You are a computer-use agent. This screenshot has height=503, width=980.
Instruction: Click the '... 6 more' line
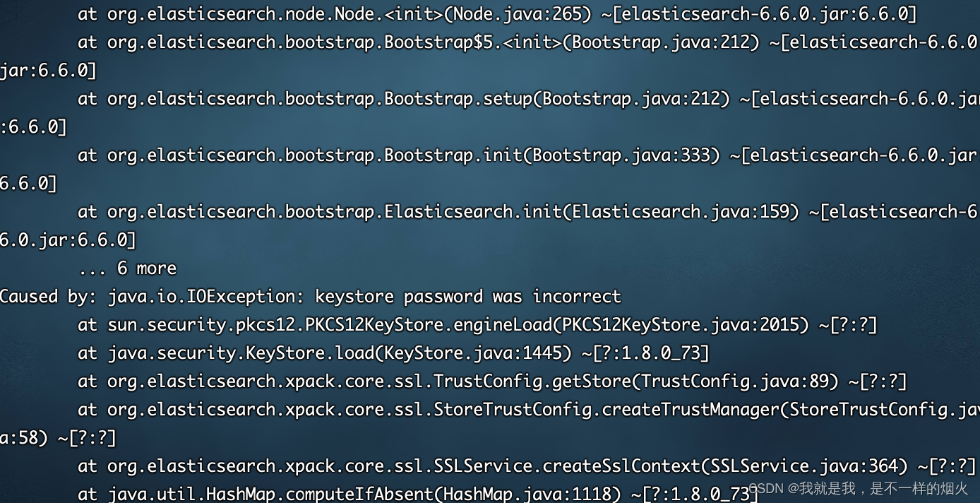click(x=127, y=268)
